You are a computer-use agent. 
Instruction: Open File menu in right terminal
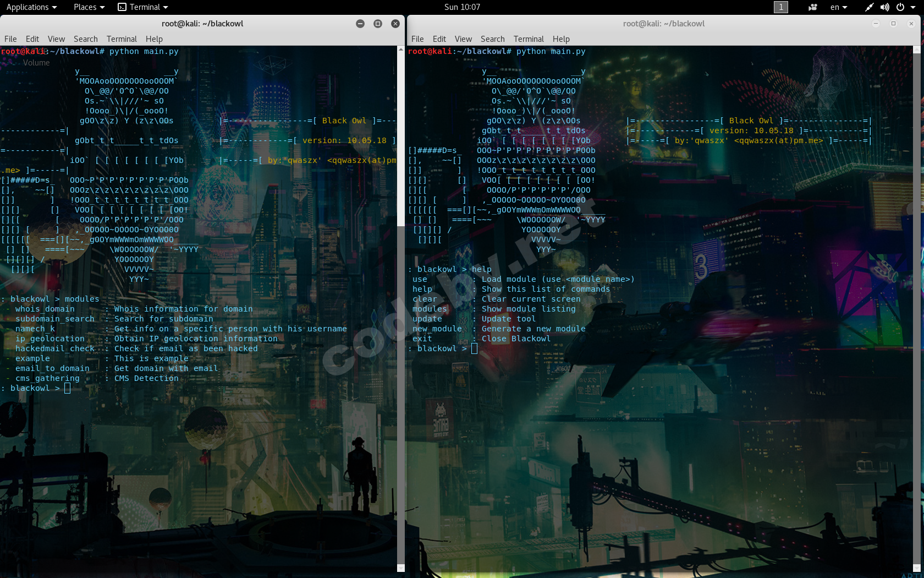[417, 39]
